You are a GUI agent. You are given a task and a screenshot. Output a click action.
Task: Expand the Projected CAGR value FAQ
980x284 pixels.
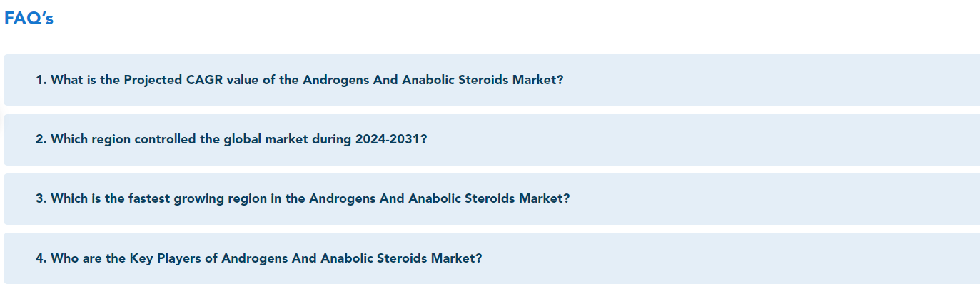491,80
